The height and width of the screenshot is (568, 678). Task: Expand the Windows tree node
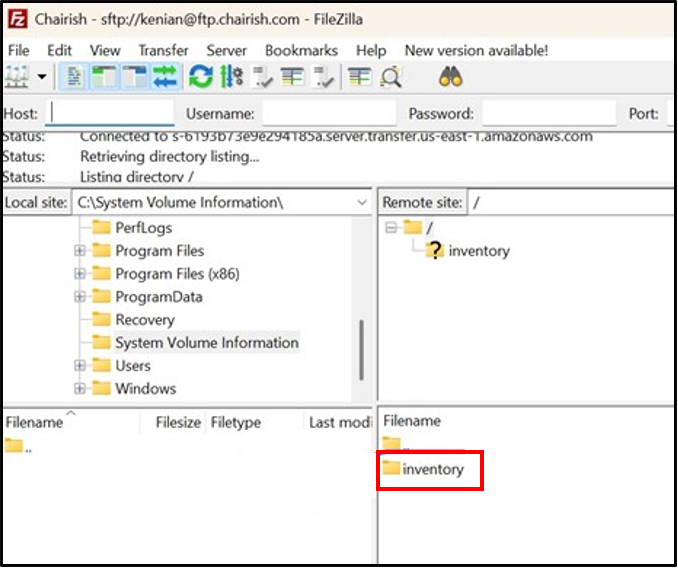tap(80, 389)
